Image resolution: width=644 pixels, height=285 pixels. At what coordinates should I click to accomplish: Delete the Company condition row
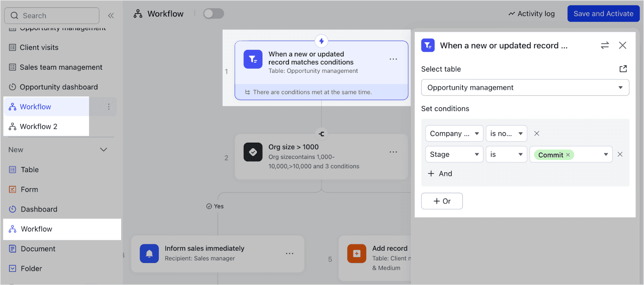tap(537, 133)
